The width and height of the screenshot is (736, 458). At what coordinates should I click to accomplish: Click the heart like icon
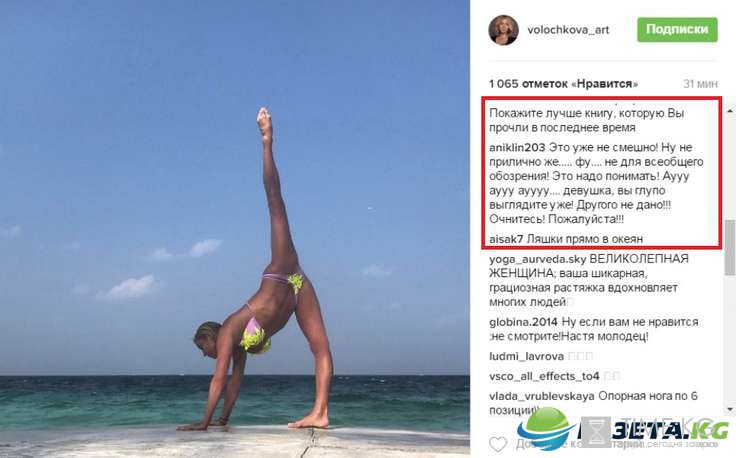coord(498,443)
